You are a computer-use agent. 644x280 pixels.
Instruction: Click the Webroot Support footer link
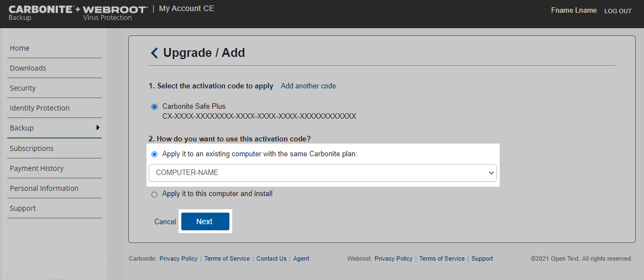click(x=482, y=258)
